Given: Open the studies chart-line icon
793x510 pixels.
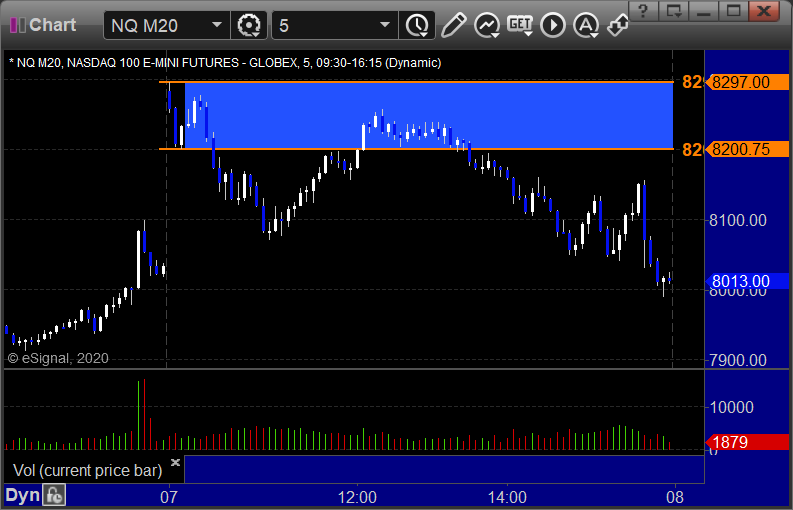Looking at the screenshot, I should [x=487, y=25].
